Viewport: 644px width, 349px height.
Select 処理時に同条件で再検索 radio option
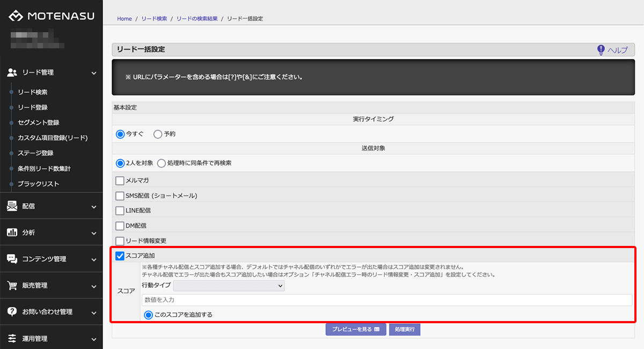tap(162, 163)
